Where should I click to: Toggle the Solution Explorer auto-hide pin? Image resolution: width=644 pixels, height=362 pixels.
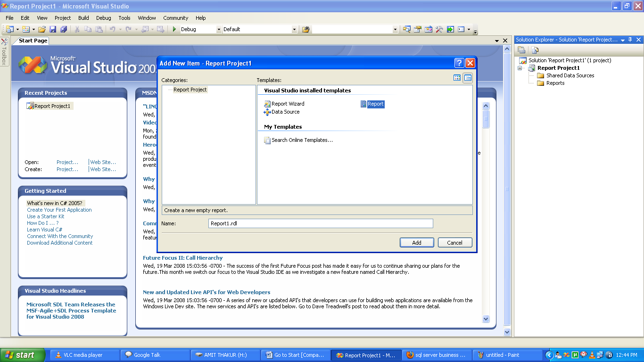(x=630, y=40)
